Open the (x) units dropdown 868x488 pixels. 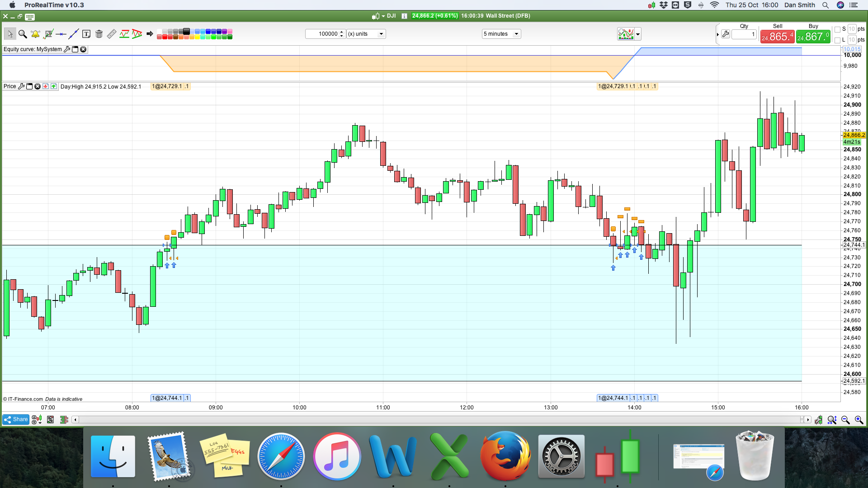[366, 34]
